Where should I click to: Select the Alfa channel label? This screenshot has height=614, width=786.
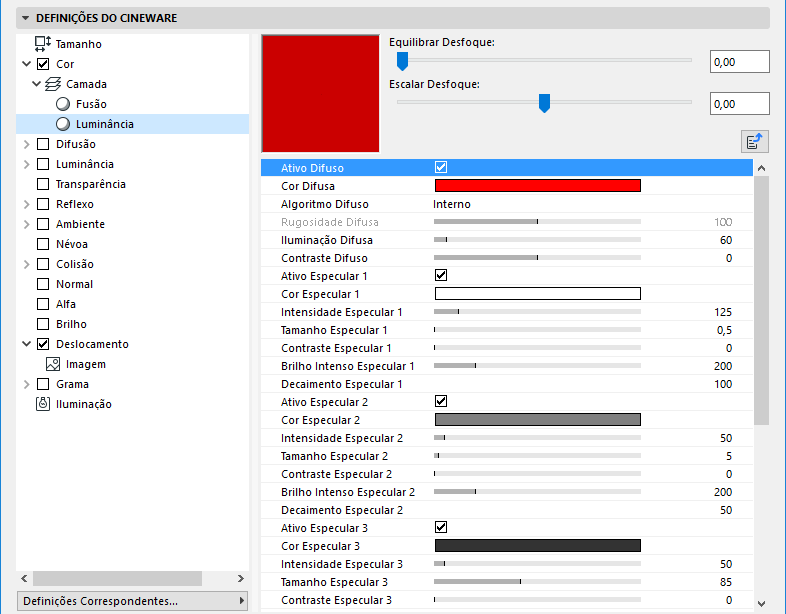[x=66, y=304]
